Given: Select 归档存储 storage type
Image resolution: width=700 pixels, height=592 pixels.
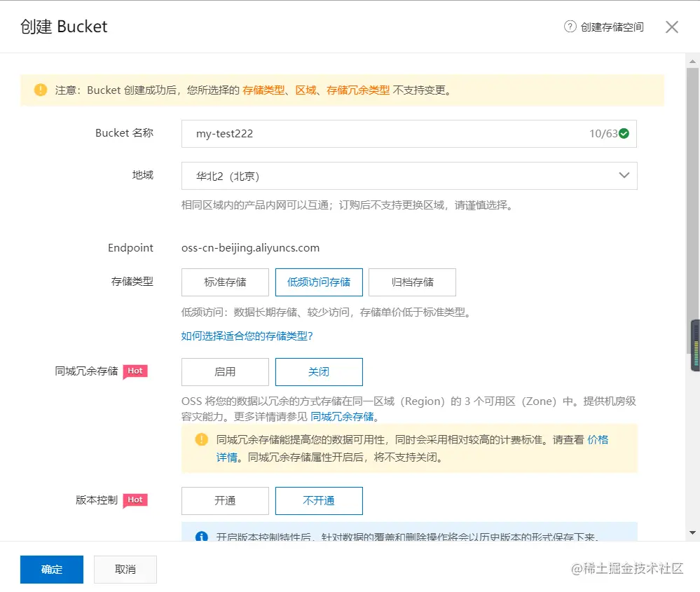Looking at the screenshot, I should pos(412,282).
